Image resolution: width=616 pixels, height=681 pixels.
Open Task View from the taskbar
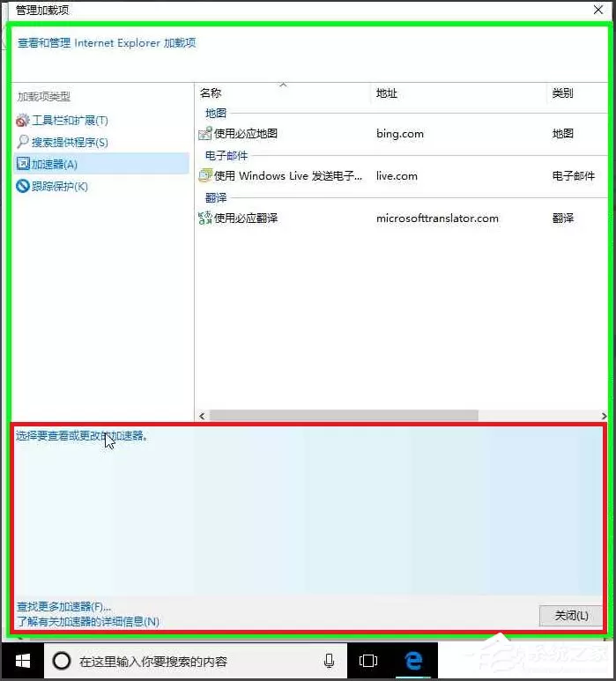point(368,661)
